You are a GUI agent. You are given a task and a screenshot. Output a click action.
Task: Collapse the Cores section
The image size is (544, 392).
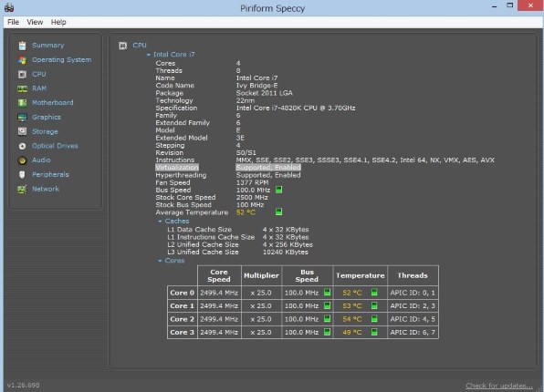coord(160,261)
